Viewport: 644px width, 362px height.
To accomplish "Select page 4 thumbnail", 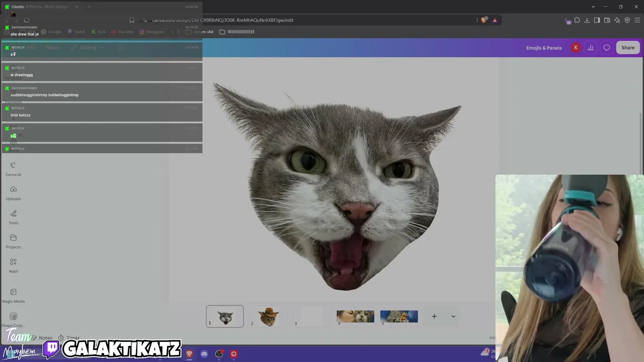I will coord(355,316).
